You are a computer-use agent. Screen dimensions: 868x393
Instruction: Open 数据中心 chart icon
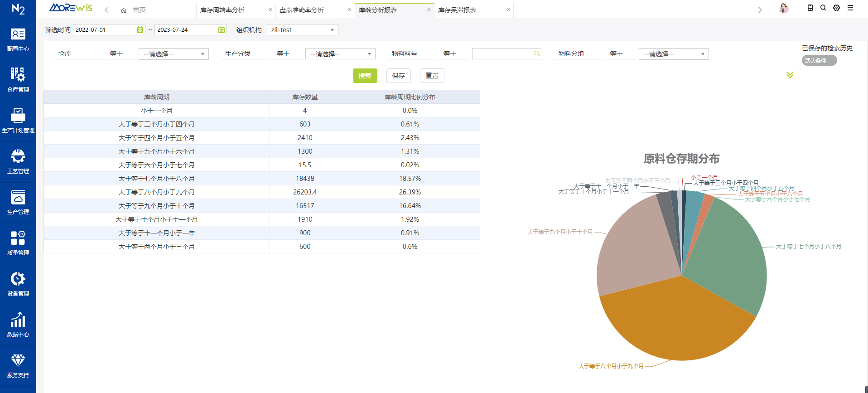click(x=18, y=320)
